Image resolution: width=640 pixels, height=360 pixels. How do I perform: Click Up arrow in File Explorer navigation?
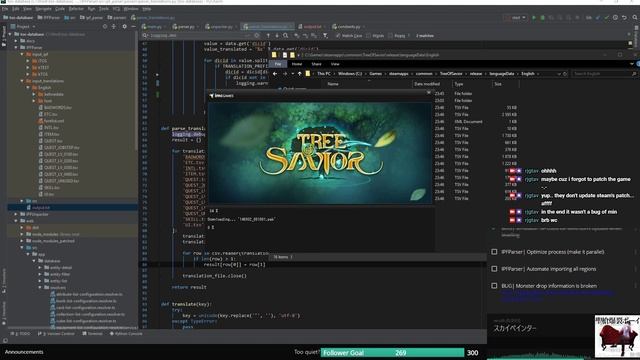299,74
